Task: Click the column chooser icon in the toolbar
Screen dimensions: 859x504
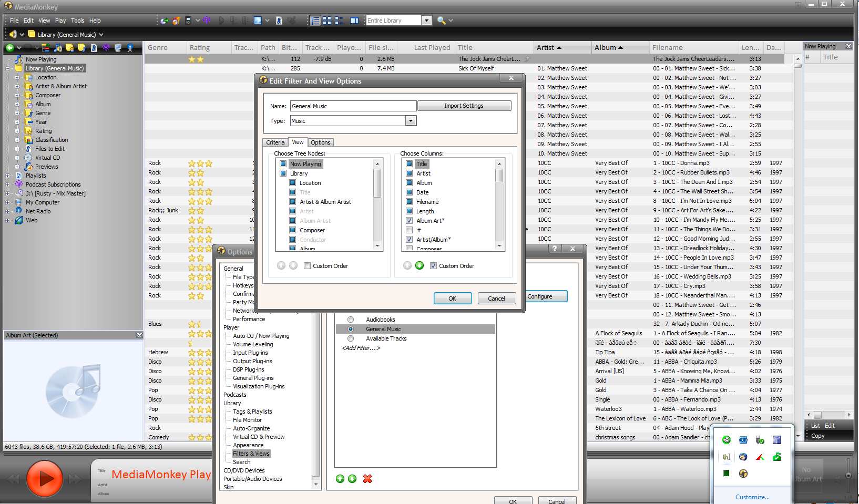Action: tap(354, 20)
